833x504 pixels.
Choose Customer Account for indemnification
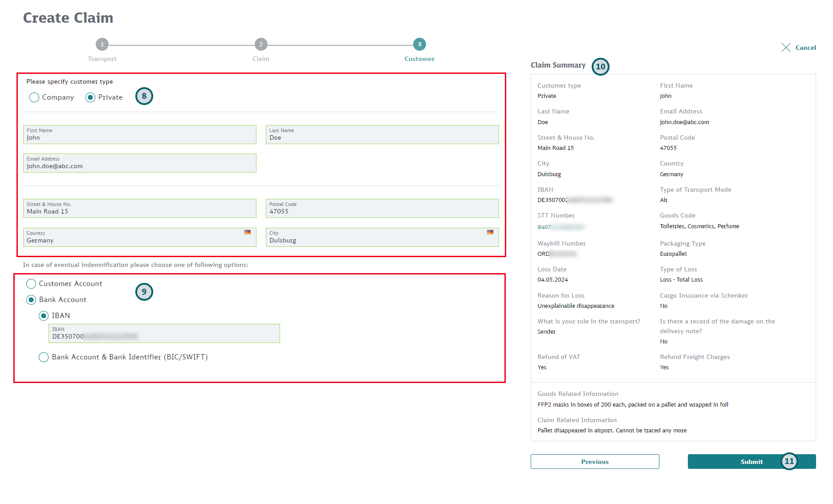tap(31, 284)
